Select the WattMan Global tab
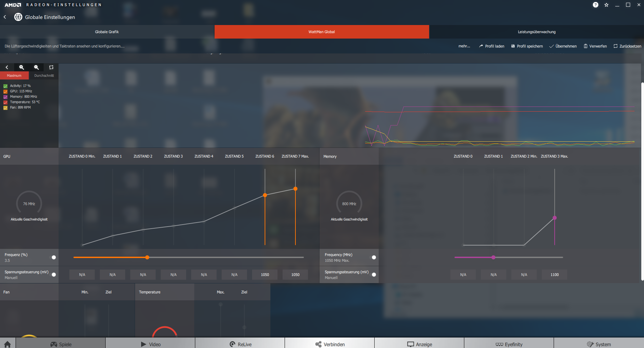 322,32
